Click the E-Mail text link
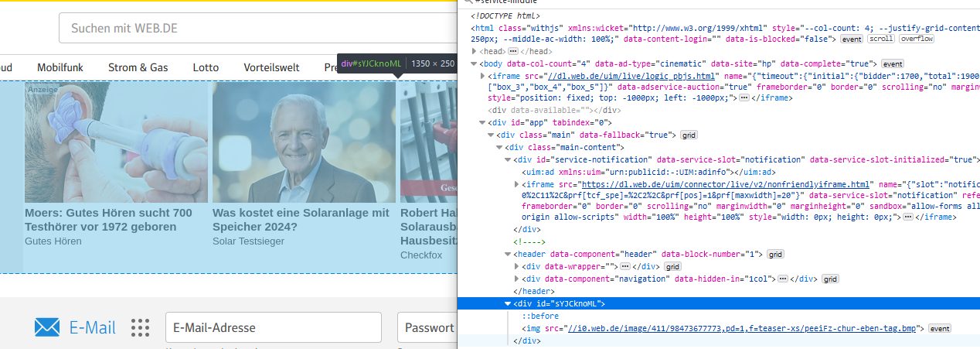The height and width of the screenshot is (349, 980). (93, 327)
